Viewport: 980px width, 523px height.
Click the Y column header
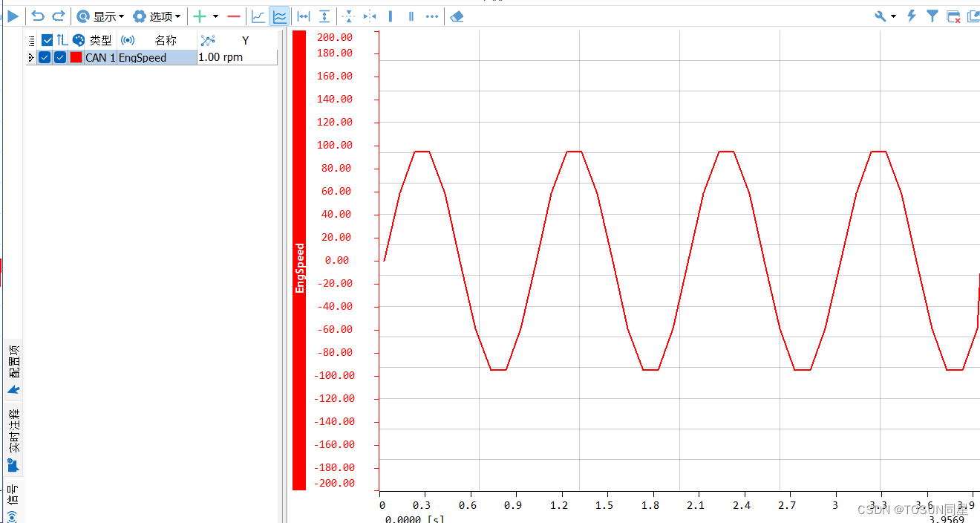[x=246, y=41]
